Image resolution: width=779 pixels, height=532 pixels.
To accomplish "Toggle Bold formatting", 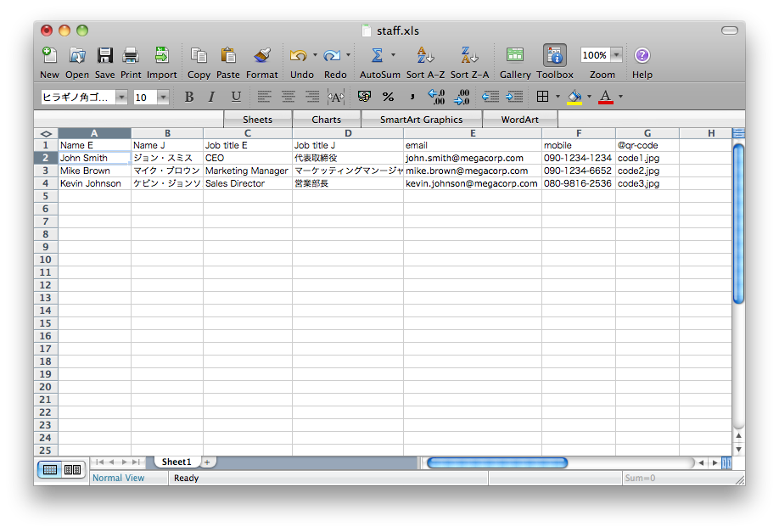I will pos(189,97).
